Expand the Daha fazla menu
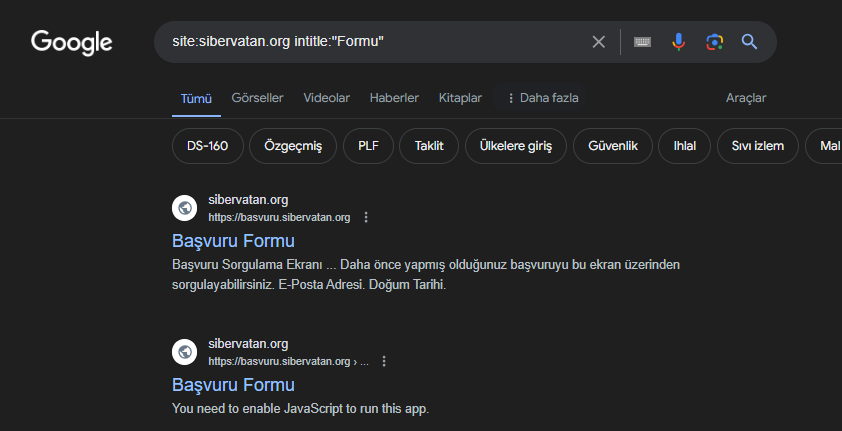The width and height of the screenshot is (842, 431). (541, 98)
